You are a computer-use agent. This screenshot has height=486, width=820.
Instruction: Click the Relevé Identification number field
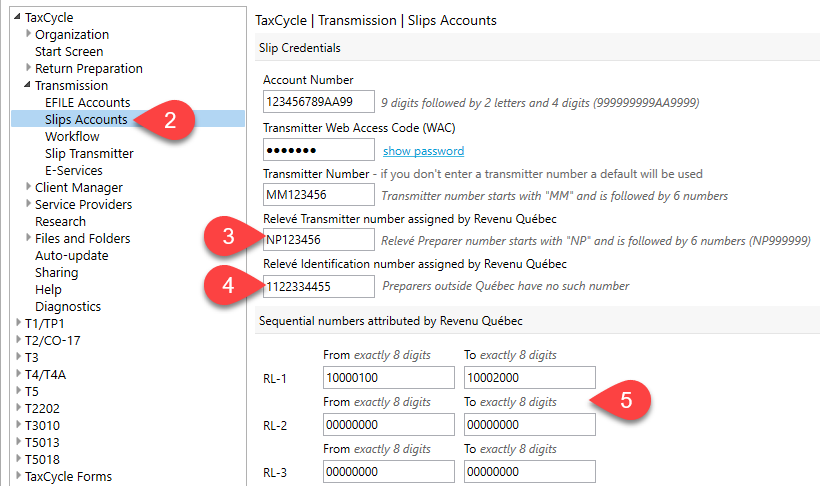click(x=318, y=286)
